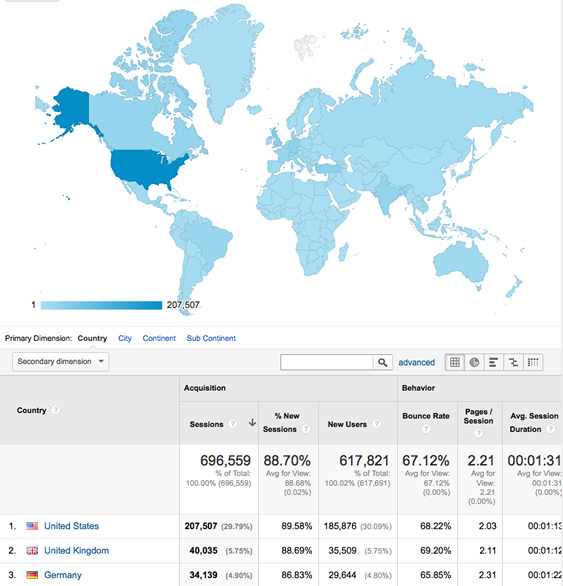Click help icon under Bounce Rate

click(x=426, y=429)
